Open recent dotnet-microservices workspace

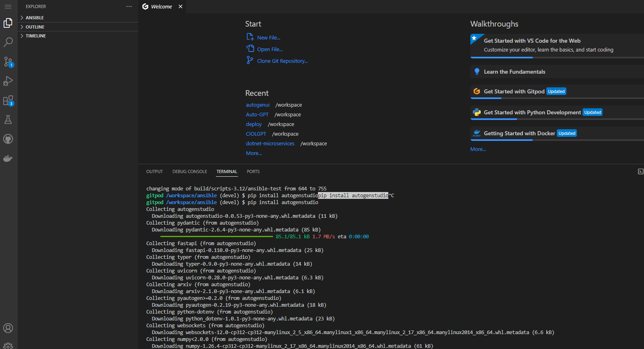[x=270, y=143]
